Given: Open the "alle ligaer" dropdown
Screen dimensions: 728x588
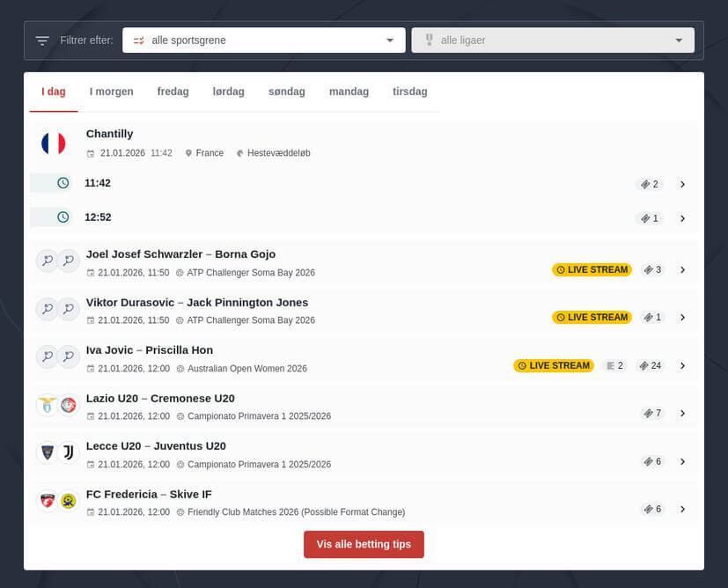Looking at the screenshot, I should [x=553, y=40].
